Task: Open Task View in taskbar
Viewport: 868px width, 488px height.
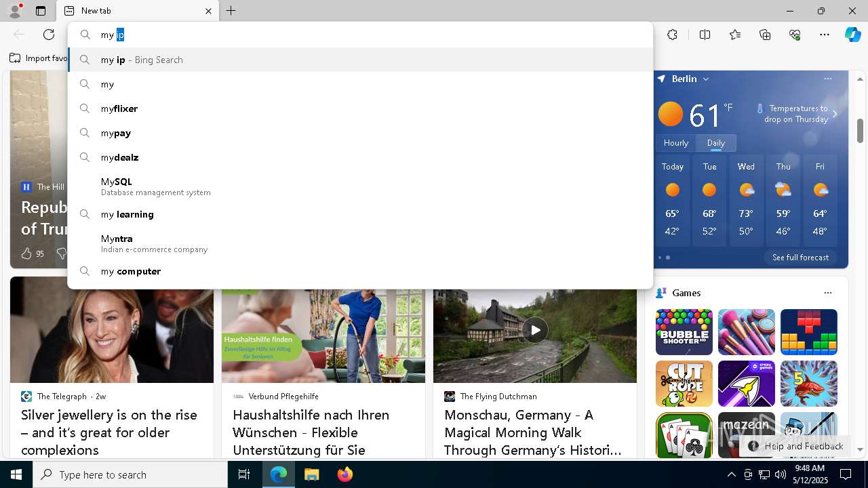Action: [244, 474]
